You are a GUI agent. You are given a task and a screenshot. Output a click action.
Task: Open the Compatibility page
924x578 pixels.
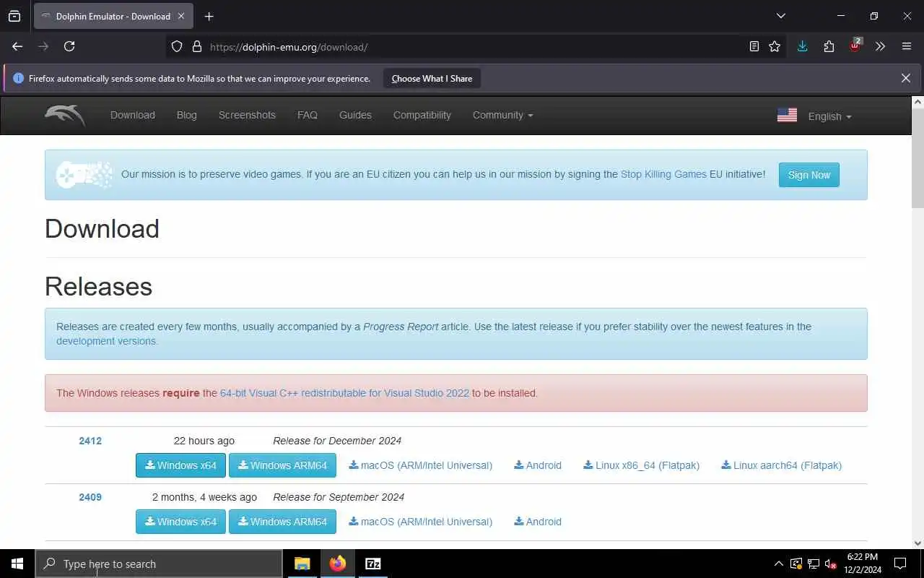[x=422, y=115]
